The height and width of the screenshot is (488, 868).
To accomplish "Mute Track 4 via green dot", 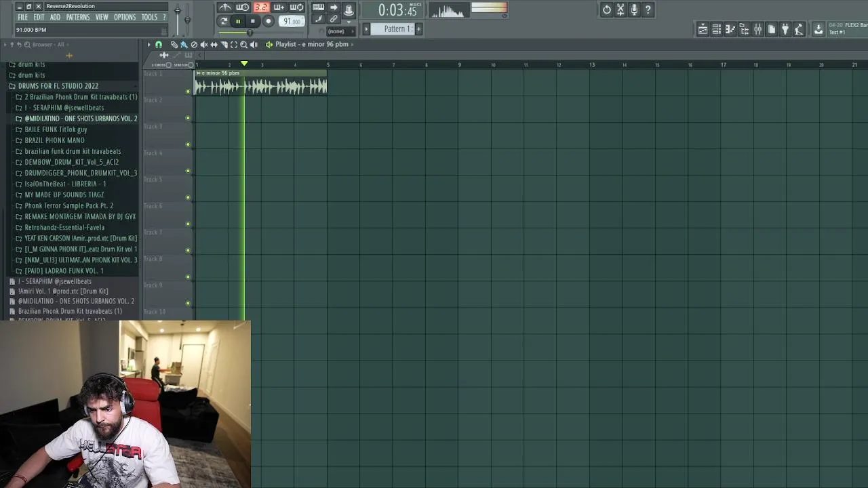I will tap(188, 171).
